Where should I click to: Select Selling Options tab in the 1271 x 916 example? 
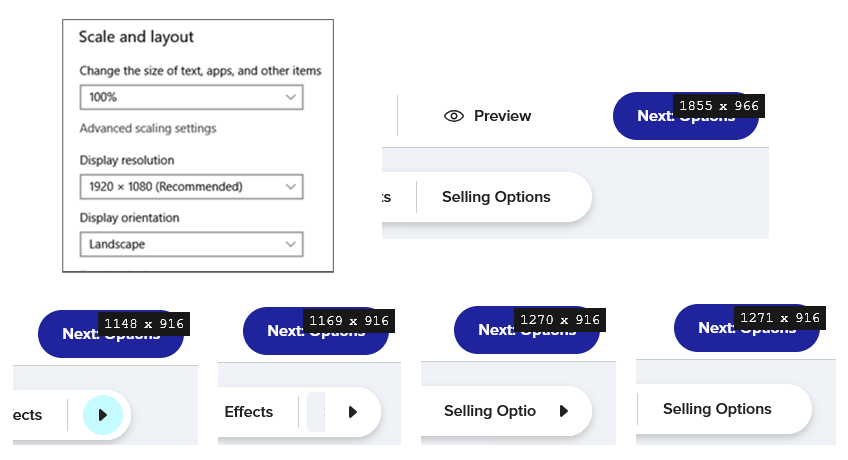[x=717, y=409]
